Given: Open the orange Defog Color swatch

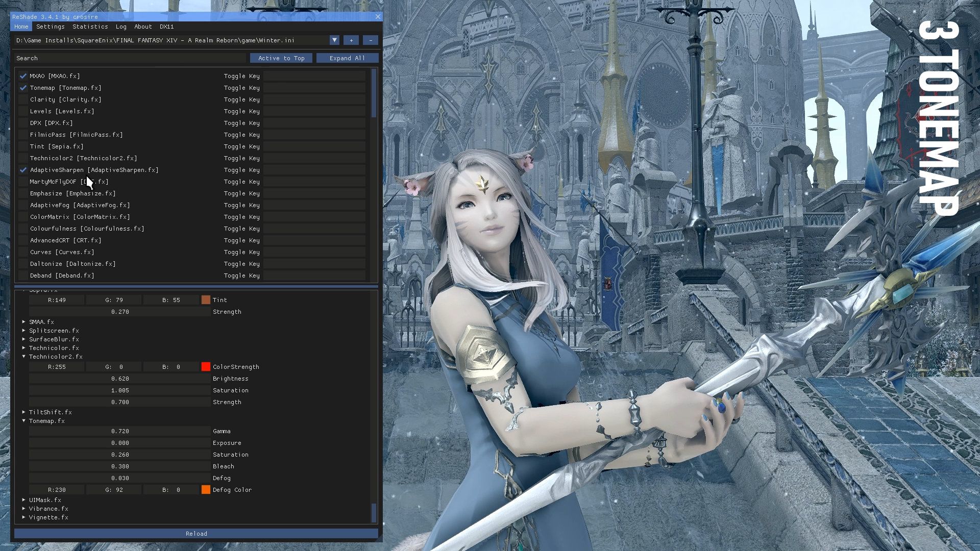Looking at the screenshot, I should pos(206,490).
